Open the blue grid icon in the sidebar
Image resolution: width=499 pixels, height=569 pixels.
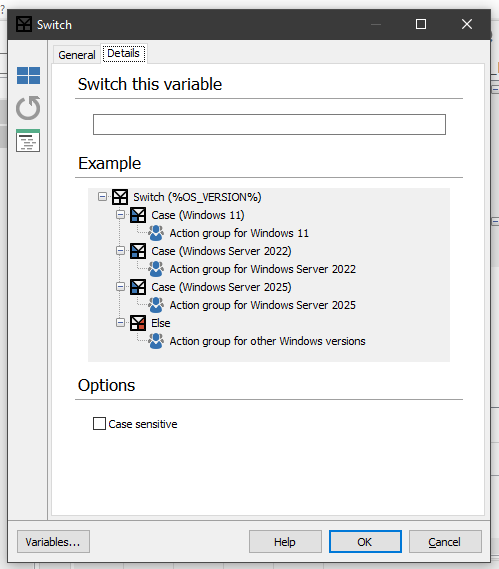[28, 75]
